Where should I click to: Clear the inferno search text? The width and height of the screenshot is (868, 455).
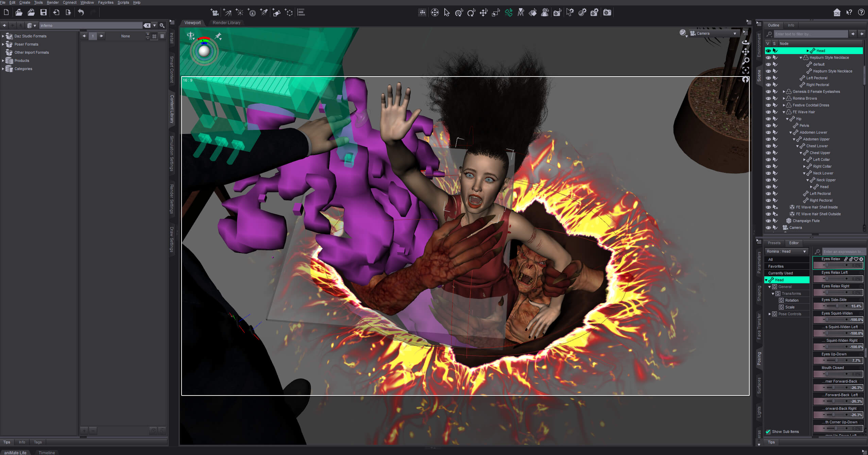(147, 26)
